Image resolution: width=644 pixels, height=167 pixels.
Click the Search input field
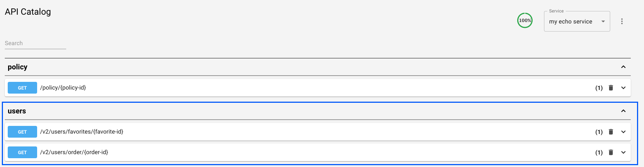tap(35, 43)
